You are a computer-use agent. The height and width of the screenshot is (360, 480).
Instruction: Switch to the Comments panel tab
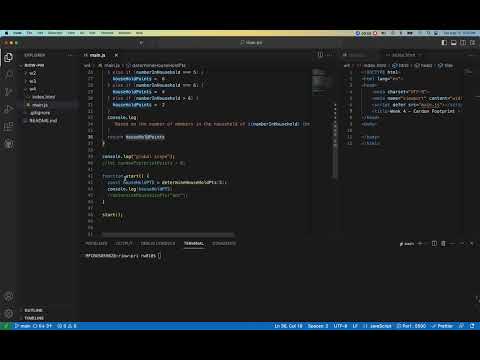click(x=224, y=243)
